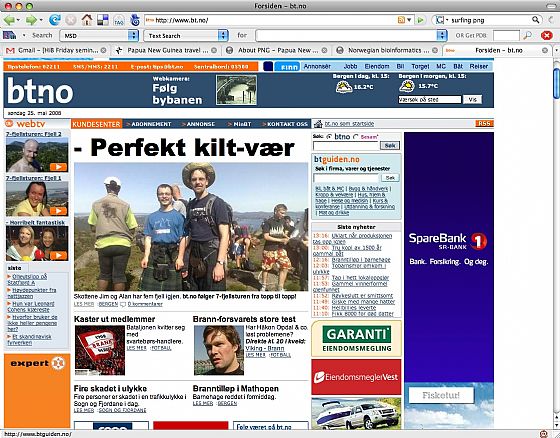Open the webtv logo
Viewport: 560px width, 438px height.
(x=25, y=124)
